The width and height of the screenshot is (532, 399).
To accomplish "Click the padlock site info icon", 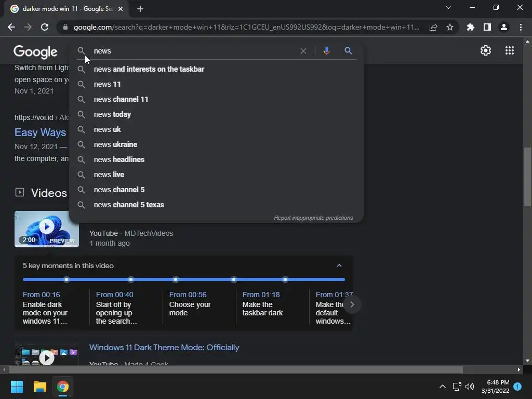I will [65, 27].
